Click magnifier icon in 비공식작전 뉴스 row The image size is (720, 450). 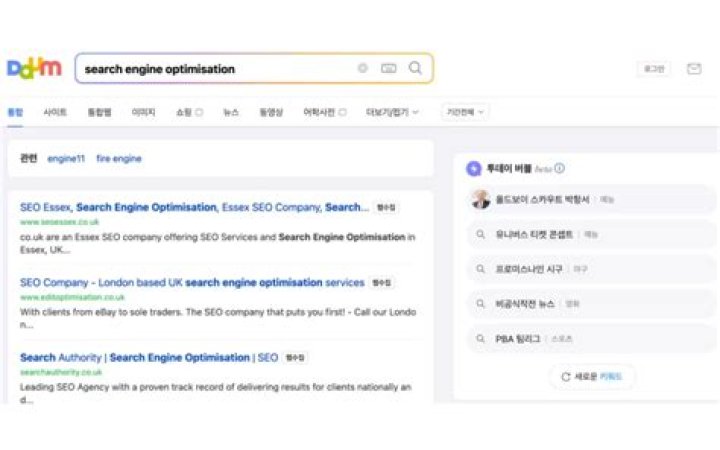coord(480,304)
